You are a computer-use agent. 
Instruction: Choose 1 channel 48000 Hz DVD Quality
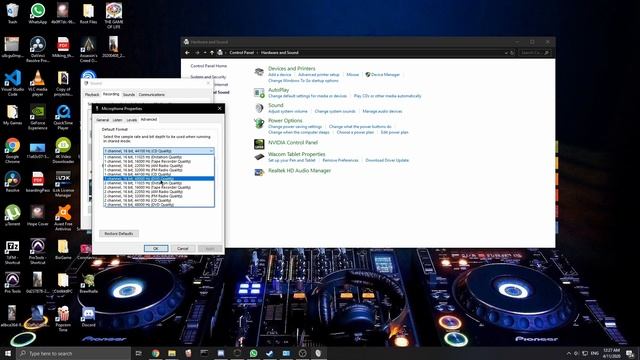tap(159, 179)
